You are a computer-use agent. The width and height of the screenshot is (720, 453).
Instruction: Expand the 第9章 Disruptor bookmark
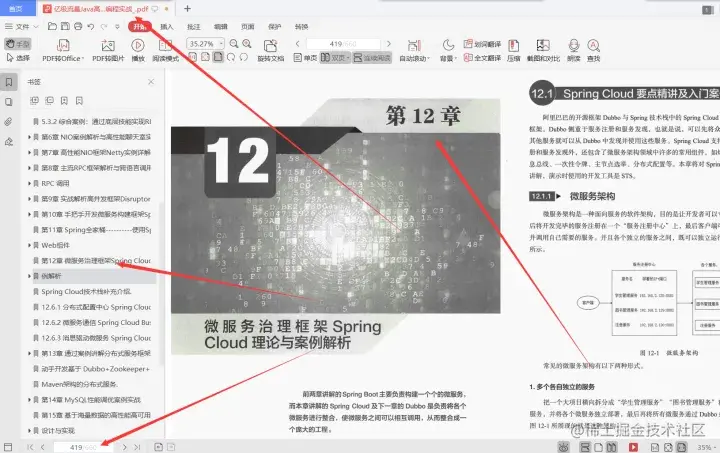[x=29, y=199]
